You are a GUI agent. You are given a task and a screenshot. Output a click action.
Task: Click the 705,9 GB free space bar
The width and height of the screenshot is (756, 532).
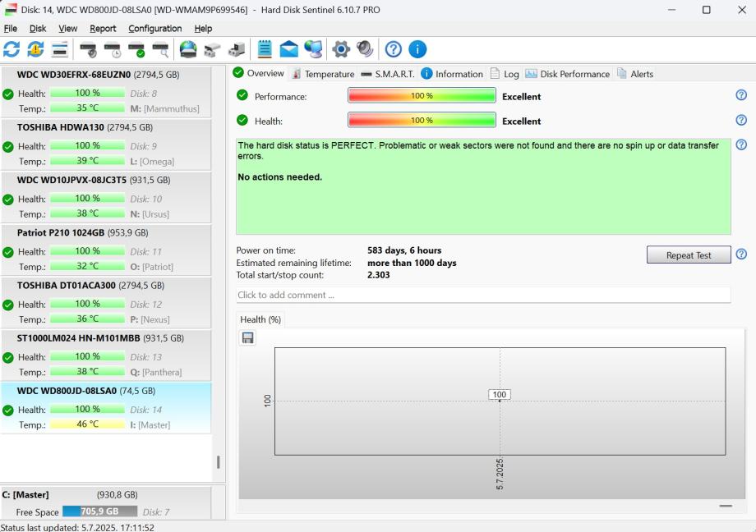(99, 511)
